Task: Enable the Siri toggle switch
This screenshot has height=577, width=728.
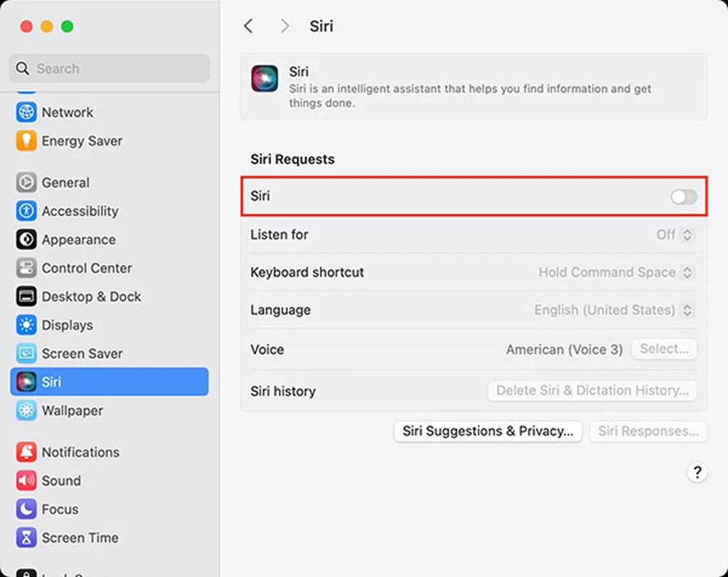Action: pyautogui.click(x=684, y=197)
